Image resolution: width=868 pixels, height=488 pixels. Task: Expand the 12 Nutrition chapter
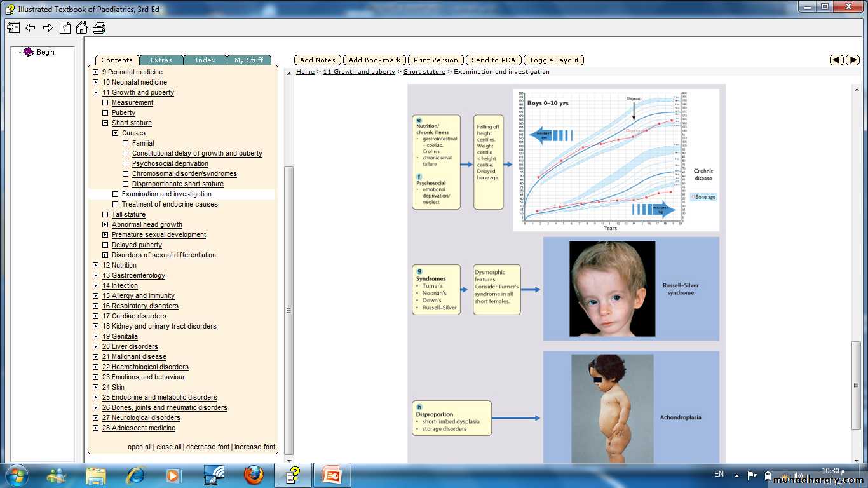(95, 265)
